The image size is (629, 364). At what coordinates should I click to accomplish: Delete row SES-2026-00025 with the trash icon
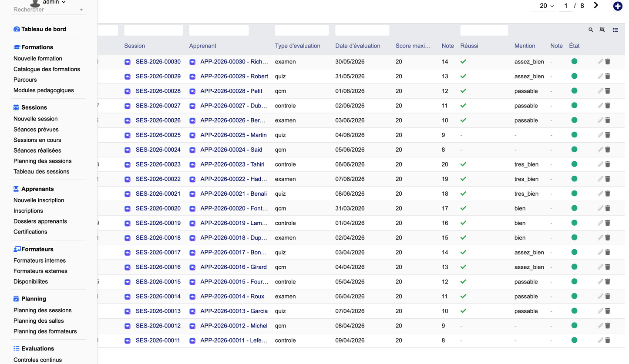[x=608, y=135]
